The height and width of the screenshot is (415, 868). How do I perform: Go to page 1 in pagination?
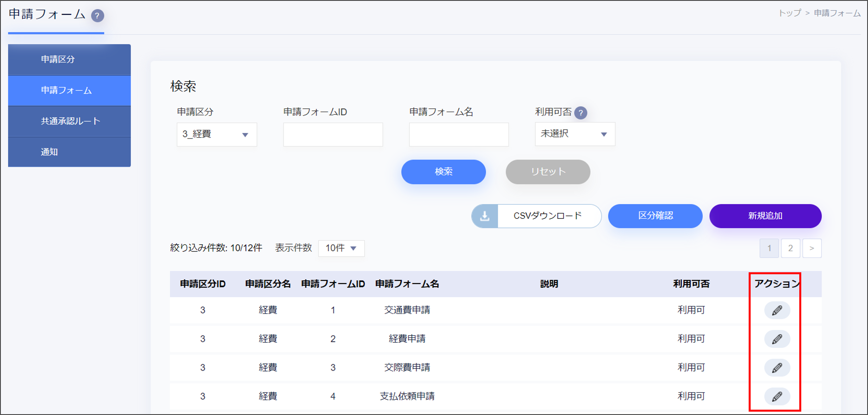click(769, 248)
